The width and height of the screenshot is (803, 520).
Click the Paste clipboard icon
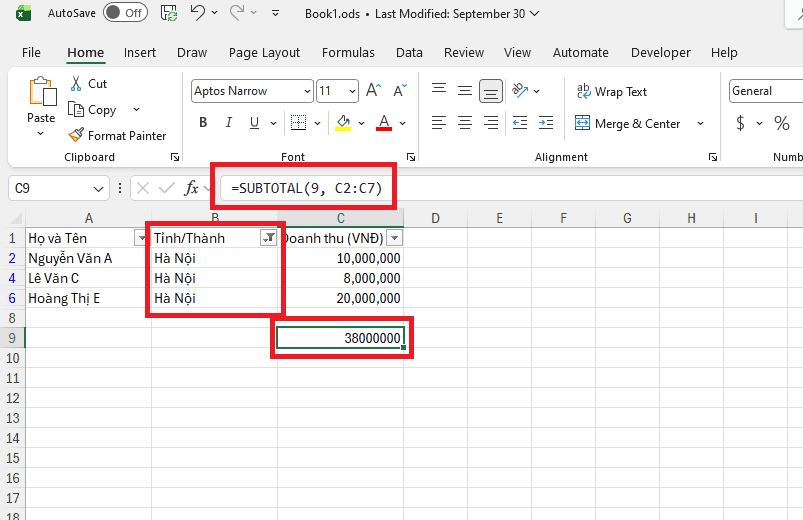click(42, 92)
